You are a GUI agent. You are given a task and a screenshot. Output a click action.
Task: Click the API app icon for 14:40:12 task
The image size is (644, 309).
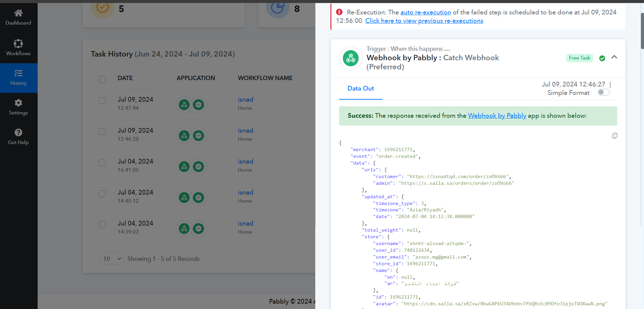coord(199,198)
